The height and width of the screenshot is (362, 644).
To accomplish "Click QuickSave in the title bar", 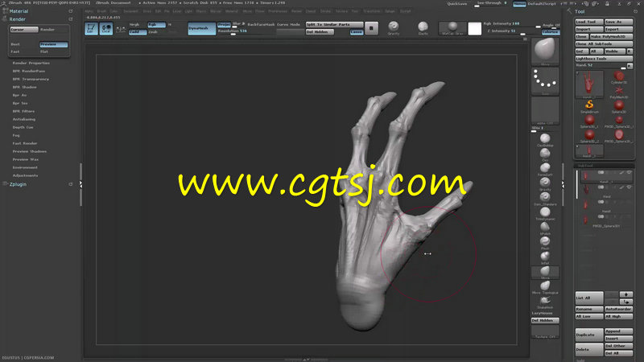I will coord(457,4).
